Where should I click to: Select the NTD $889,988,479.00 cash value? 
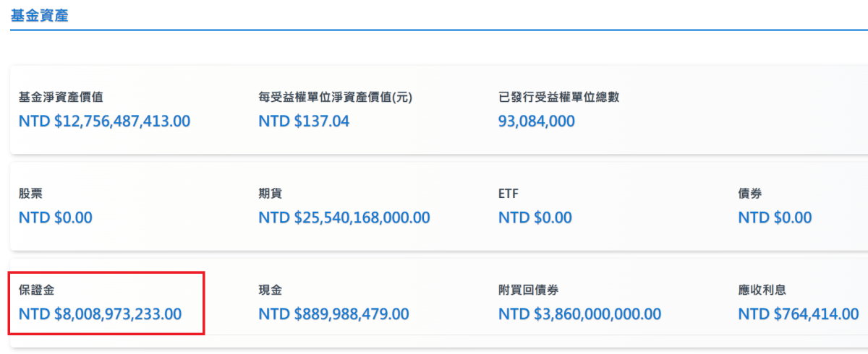tap(333, 314)
